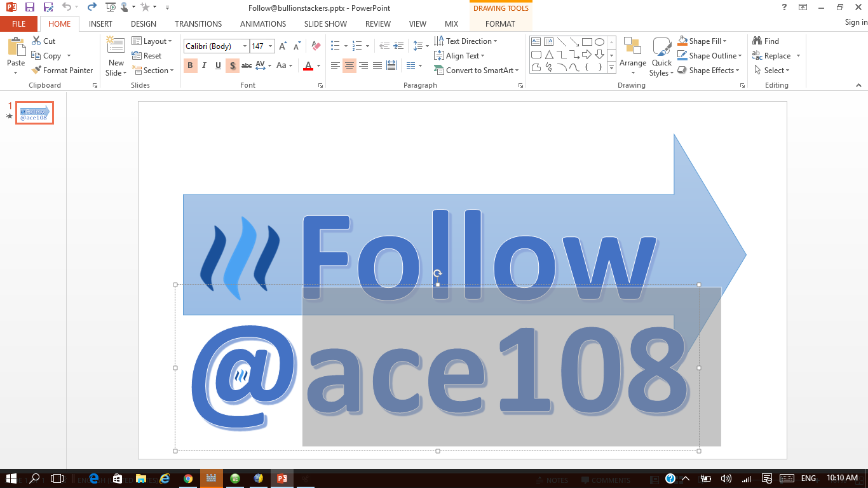Open the FILE tab
The image size is (868, 488).
point(19,24)
